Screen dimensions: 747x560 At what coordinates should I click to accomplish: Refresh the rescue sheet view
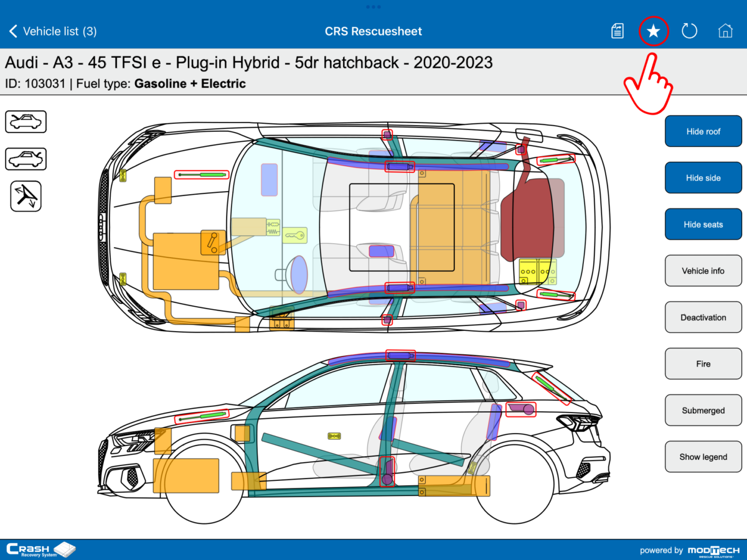689,30
